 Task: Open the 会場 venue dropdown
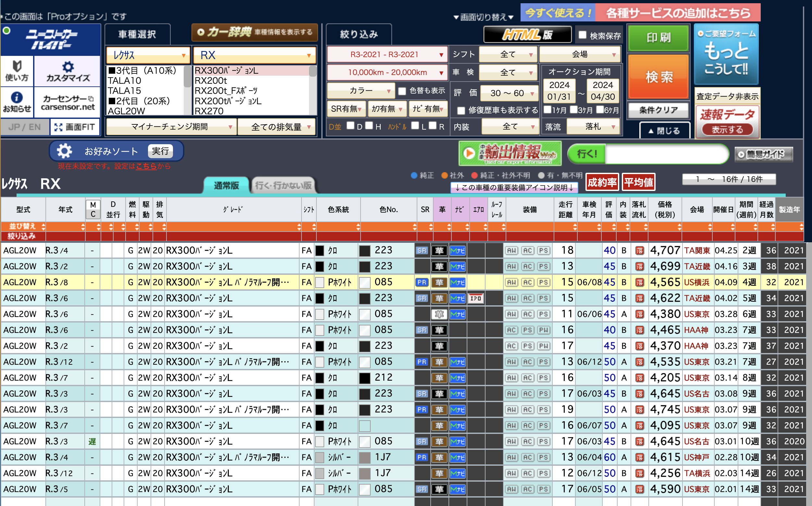580,54
